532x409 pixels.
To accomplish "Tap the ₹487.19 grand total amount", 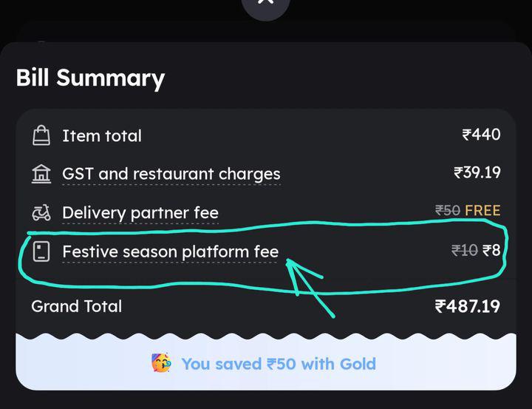I will click(467, 306).
